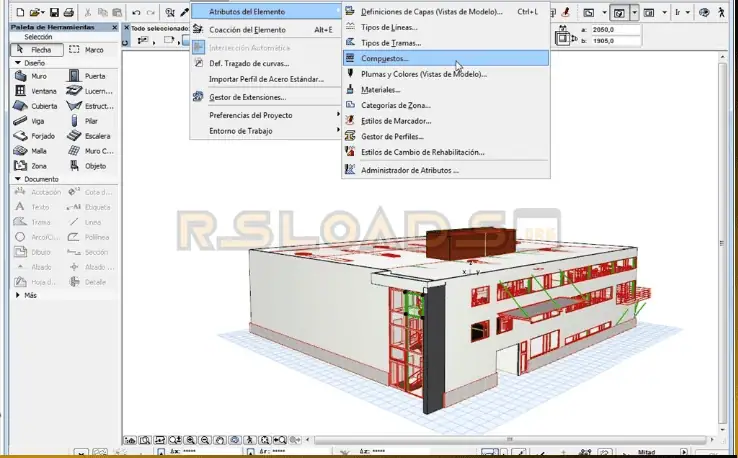This screenshot has height=458, width=738.
Task: Click the horizontal scrollbar under the 3D view
Action: pyautogui.click(x=510, y=440)
